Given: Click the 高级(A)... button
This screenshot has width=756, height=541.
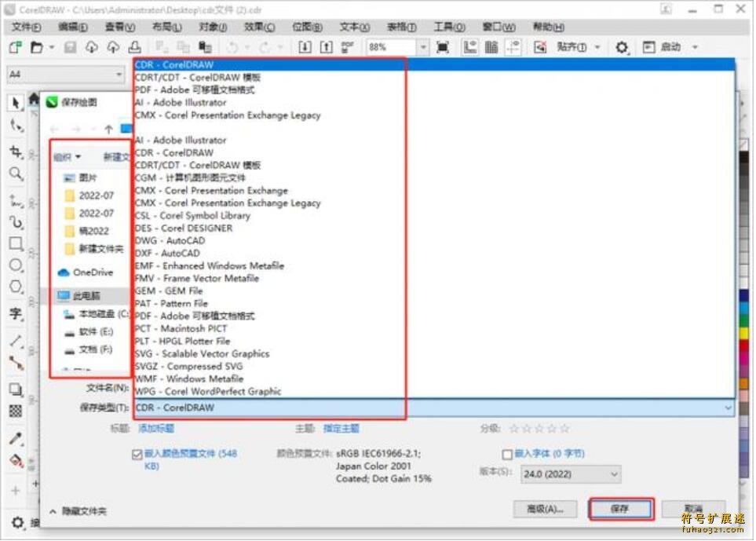Looking at the screenshot, I should (545, 509).
